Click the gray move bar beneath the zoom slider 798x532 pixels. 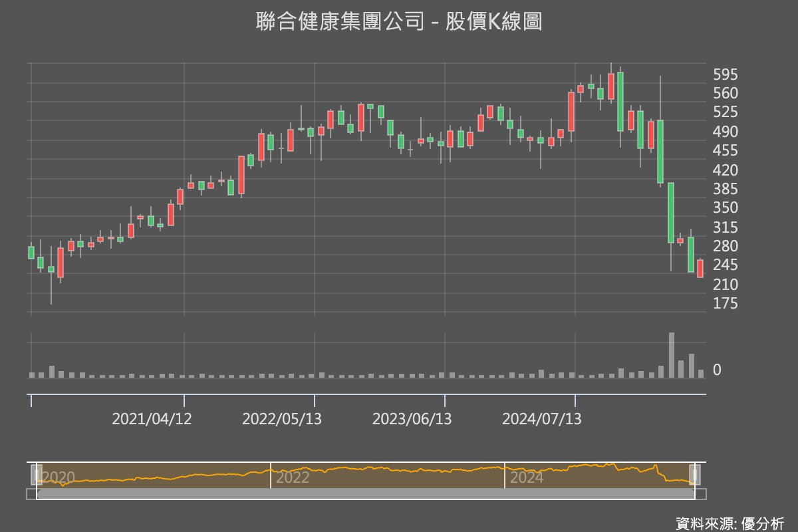tap(366, 494)
